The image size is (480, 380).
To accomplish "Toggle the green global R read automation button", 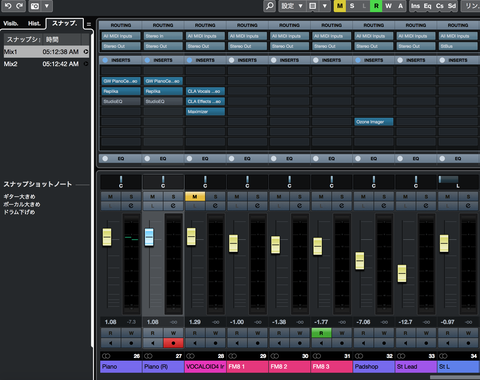I will pos(376,6).
